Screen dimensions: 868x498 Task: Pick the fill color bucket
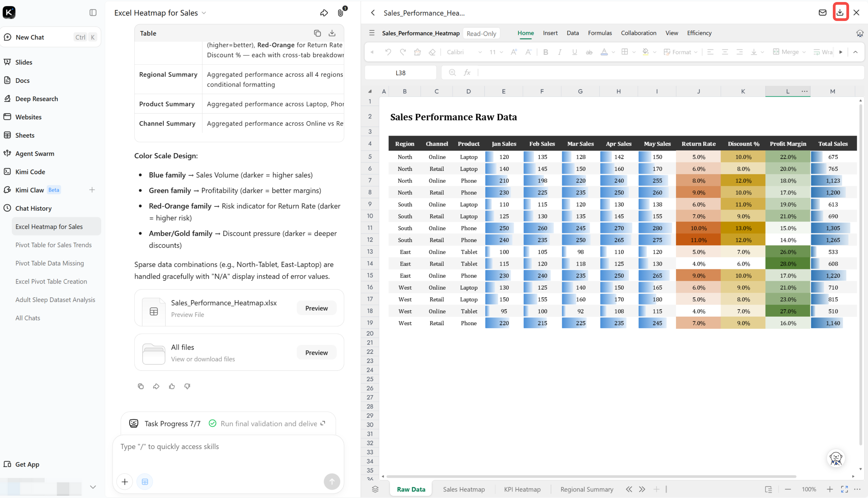[646, 52]
